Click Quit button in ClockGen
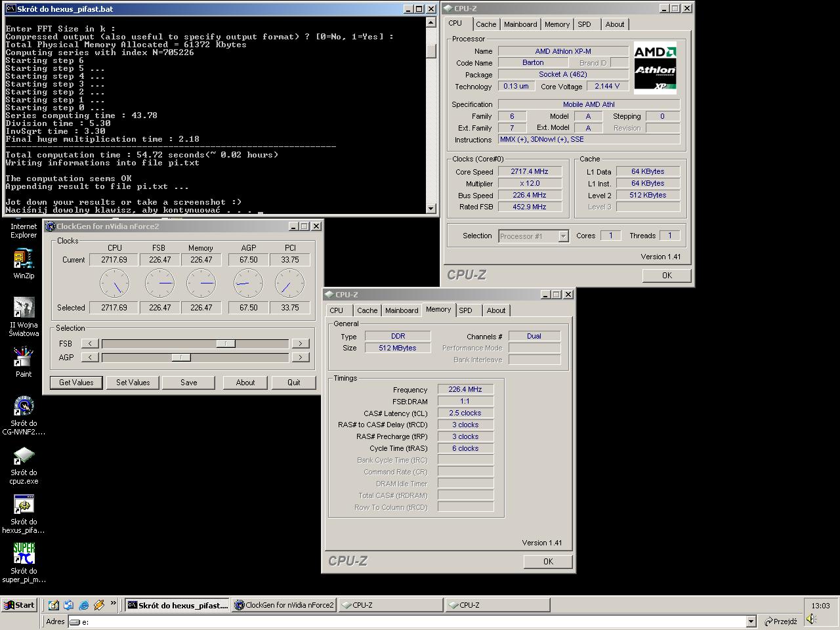Image resolution: width=840 pixels, height=630 pixels. click(294, 383)
